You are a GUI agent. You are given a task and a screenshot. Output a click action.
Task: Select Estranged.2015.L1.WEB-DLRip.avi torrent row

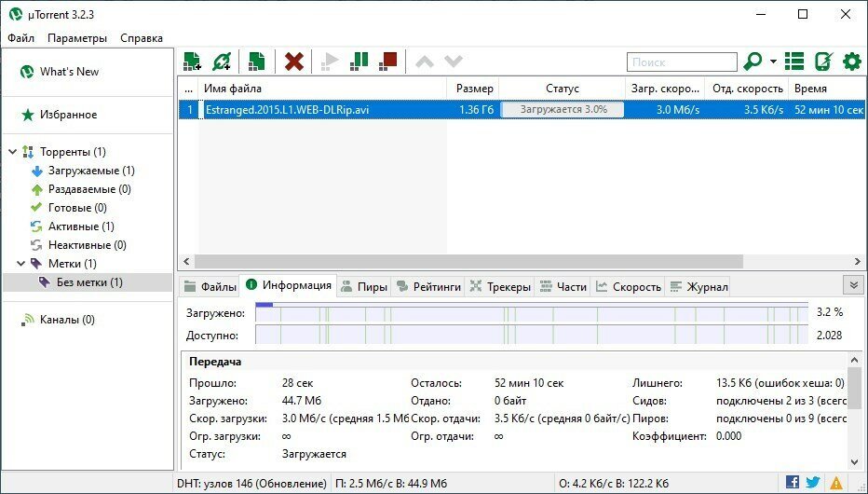pyautogui.click(x=522, y=110)
